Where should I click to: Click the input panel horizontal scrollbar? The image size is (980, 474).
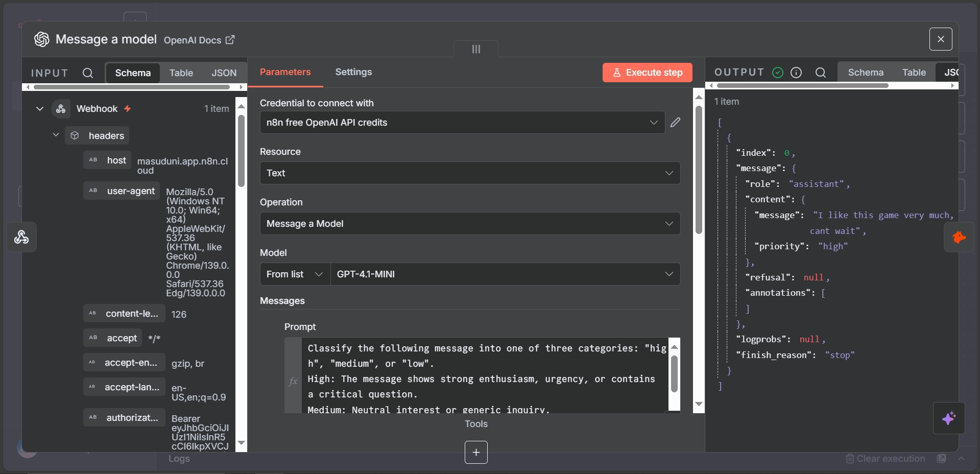[132, 87]
